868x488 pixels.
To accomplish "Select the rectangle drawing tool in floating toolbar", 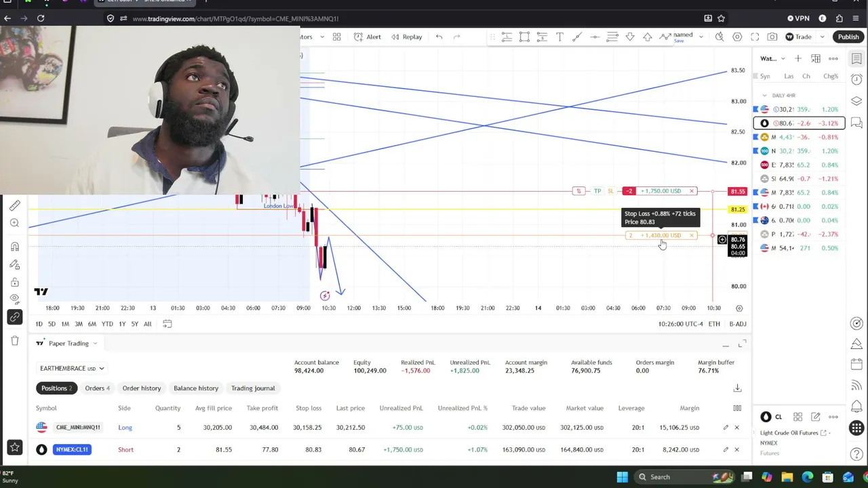I will pyautogui.click(x=524, y=37).
